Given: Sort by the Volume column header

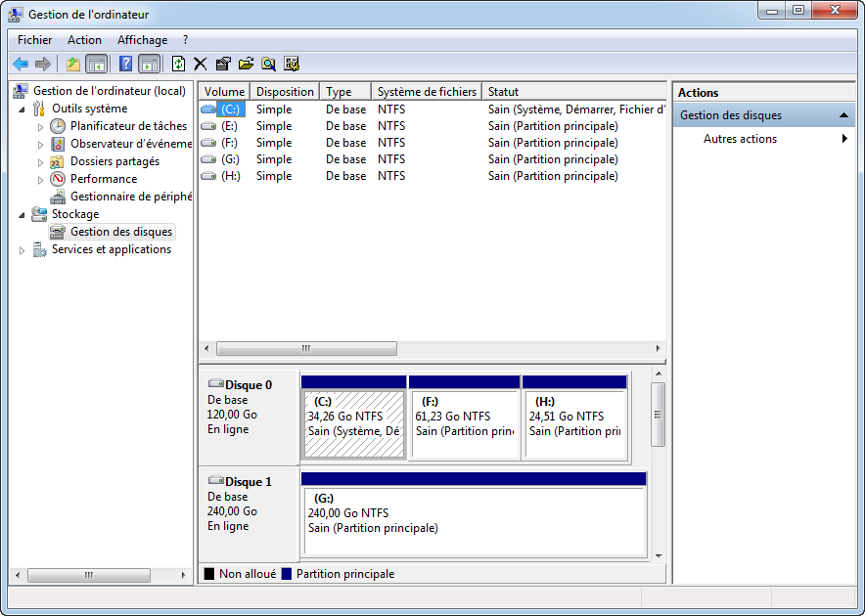Looking at the screenshot, I should pyautogui.click(x=224, y=92).
